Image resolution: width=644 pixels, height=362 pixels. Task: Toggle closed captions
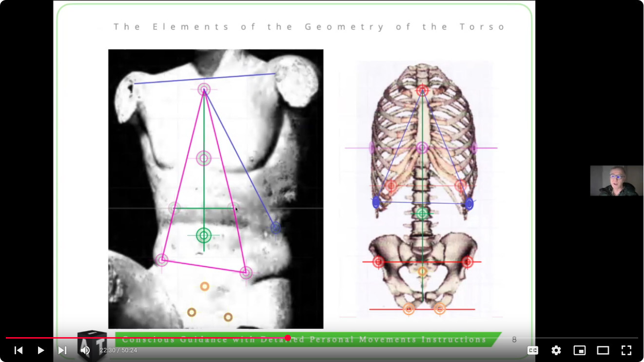tap(533, 350)
